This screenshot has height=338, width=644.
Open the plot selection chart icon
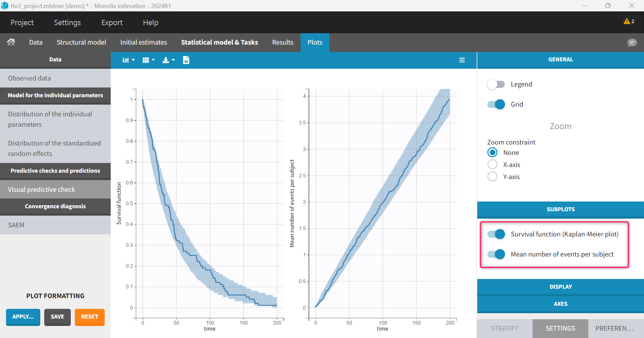pos(128,60)
